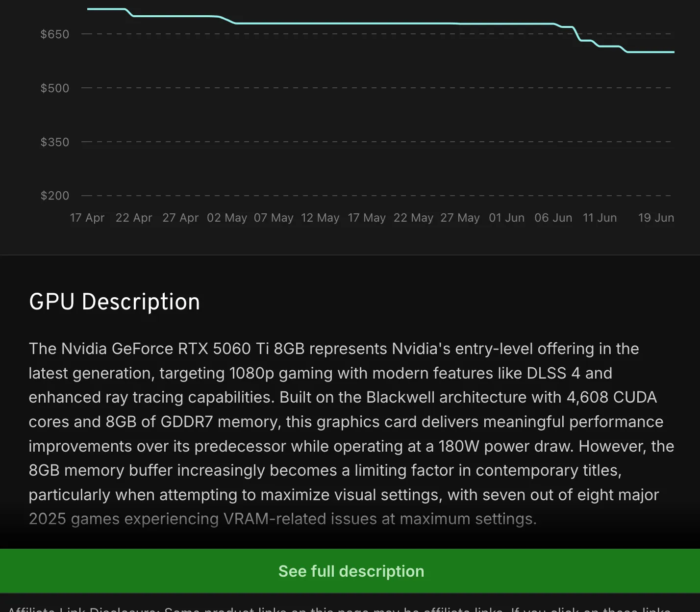Select the 17 Apr date on chart axis
Viewport: 700px width, 612px height.
(87, 218)
